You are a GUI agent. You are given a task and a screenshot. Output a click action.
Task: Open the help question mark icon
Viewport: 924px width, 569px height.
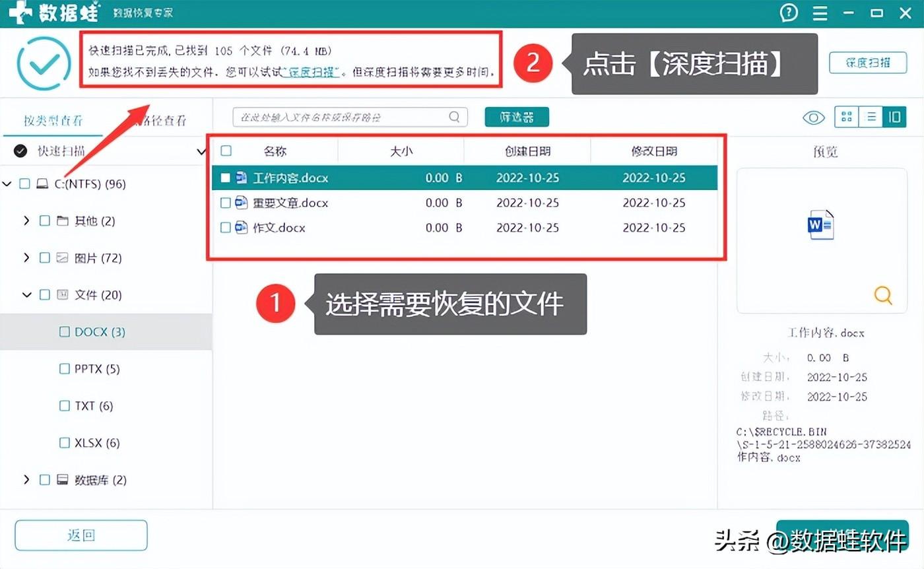pos(789,13)
